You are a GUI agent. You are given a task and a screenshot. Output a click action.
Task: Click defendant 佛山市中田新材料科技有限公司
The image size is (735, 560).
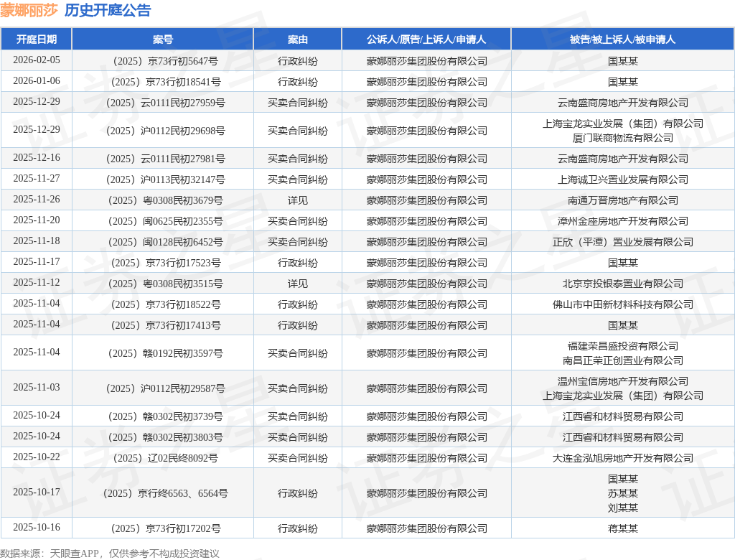622,305
